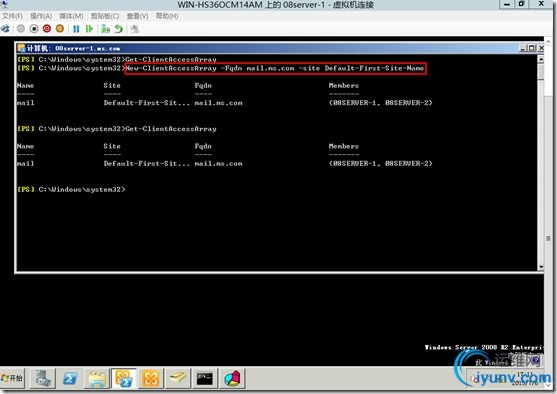Open Server Manager from guest taskbar

[43, 378]
